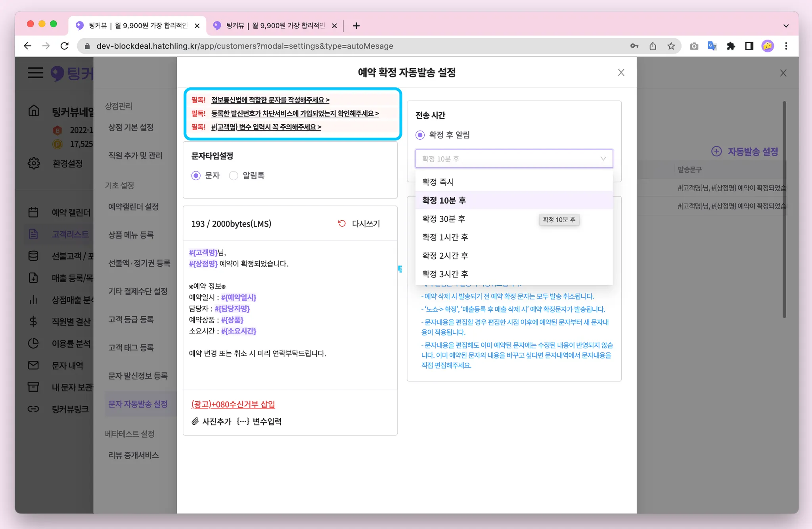
Task: Click the 문자 내역 envelope icon
Action: [x=33, y=365]
